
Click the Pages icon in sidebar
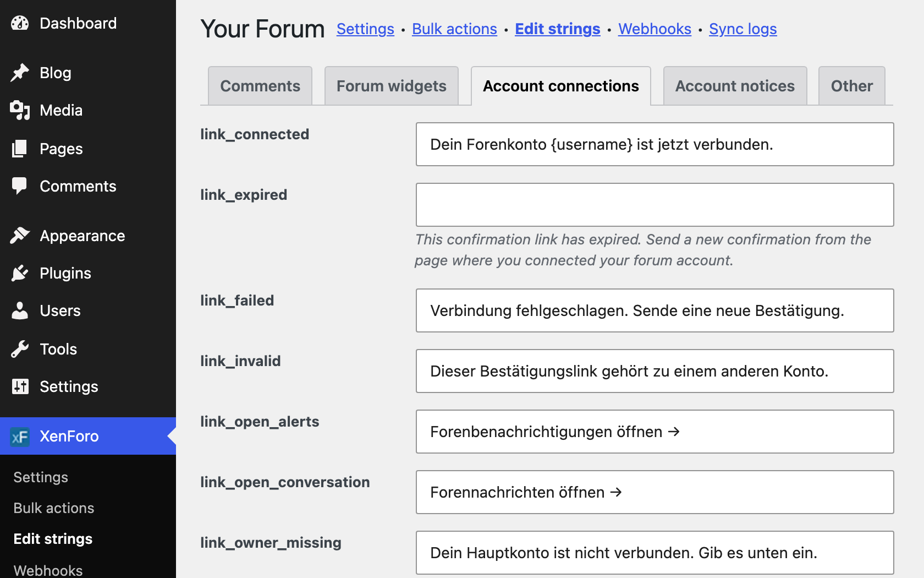coord(20,149)
